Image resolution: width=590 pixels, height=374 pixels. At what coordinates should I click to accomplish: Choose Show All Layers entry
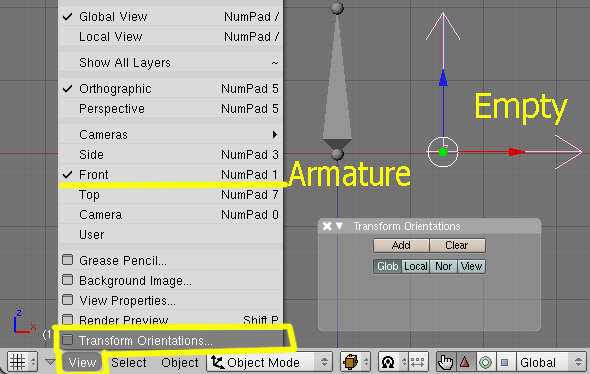[x=170, y=62]
